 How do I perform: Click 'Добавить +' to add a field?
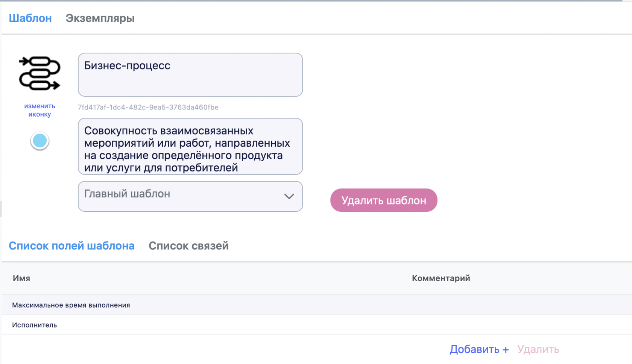point(479,349)
